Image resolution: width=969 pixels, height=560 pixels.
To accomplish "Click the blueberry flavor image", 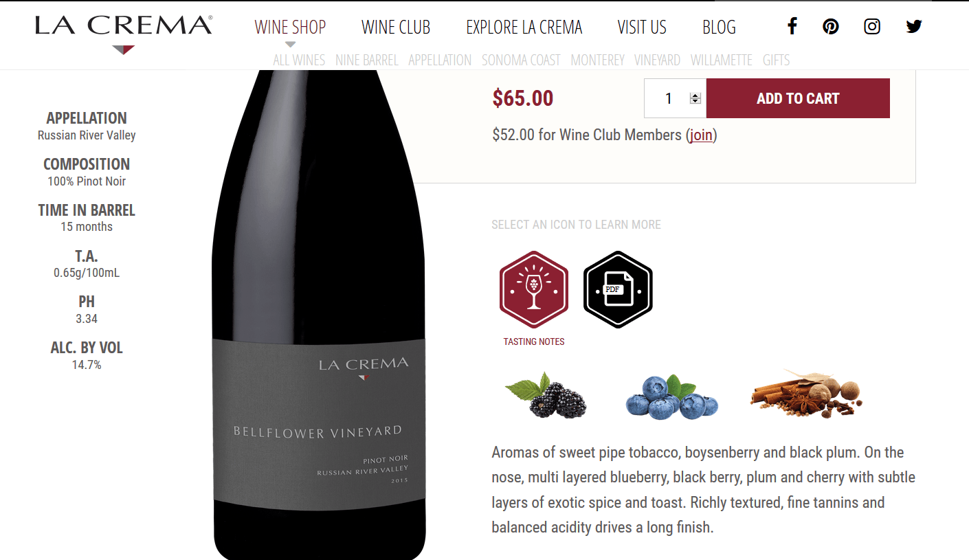I will [672, 396].
